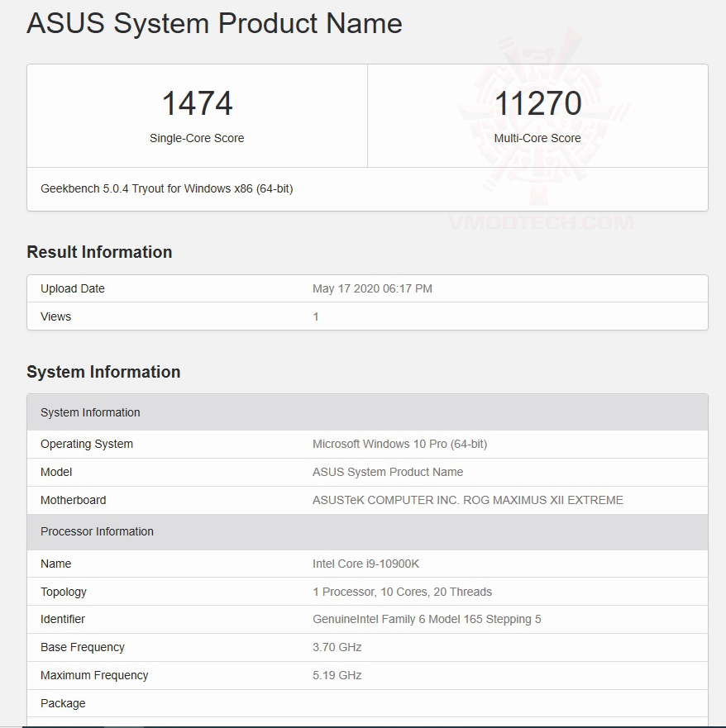Image resolution: width=726 pixels, height=728 pixels.
Task: Open the Result Information section
Action: pyautogui.click(x=99, y=252)
